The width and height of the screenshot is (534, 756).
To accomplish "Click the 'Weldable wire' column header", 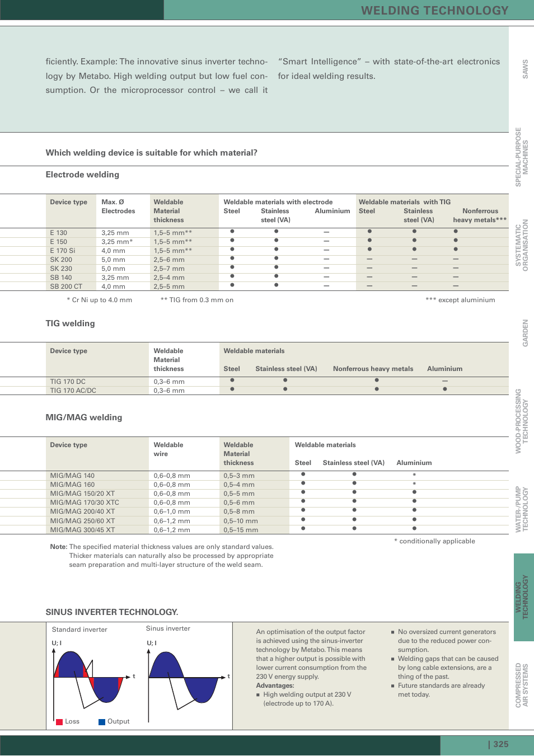I will pyautogui.click(x=168, y=449).
